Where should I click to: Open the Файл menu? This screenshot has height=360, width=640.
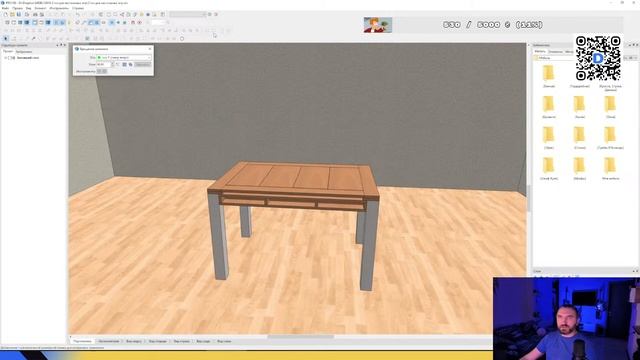pos(5,8)
